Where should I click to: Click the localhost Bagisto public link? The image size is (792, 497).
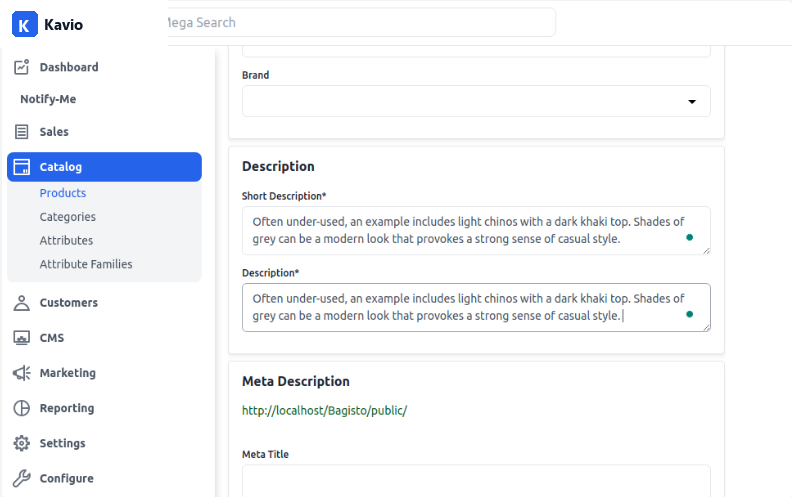pyautogui.click(x=324, y=411)
